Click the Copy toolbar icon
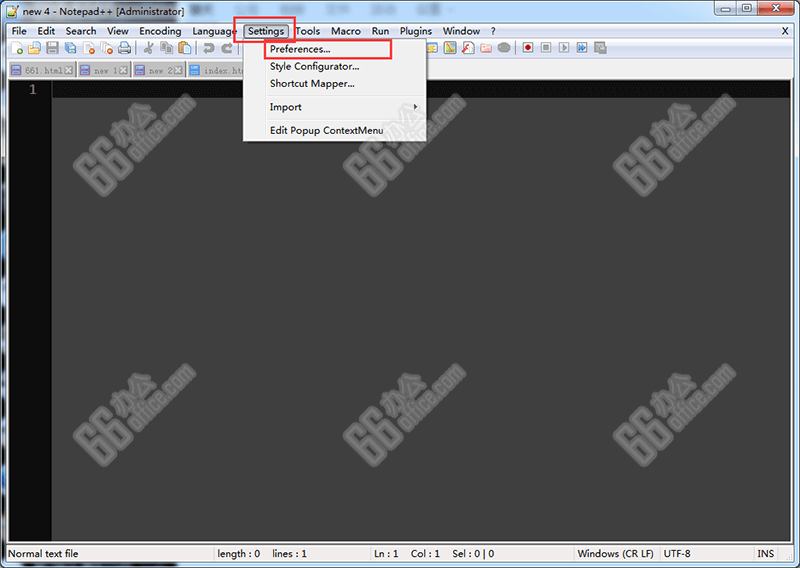Viewport: 800px width, 568px height. [x=166, y=48]
